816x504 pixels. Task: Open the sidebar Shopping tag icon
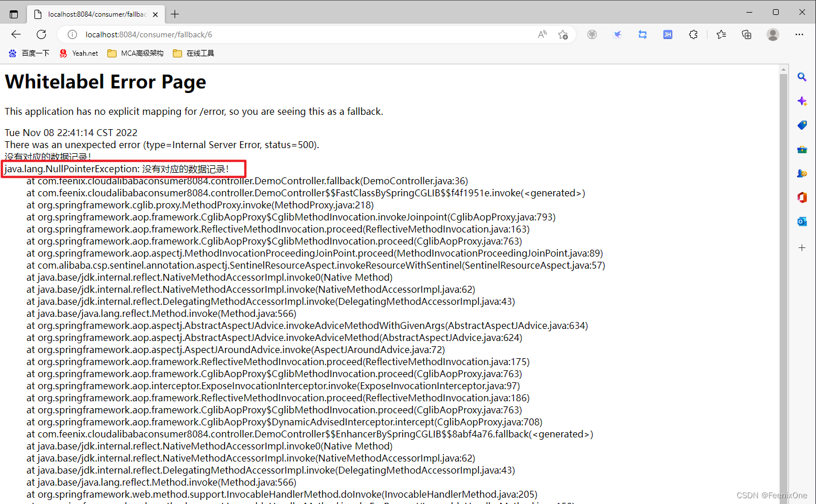(x=802, y=125)
